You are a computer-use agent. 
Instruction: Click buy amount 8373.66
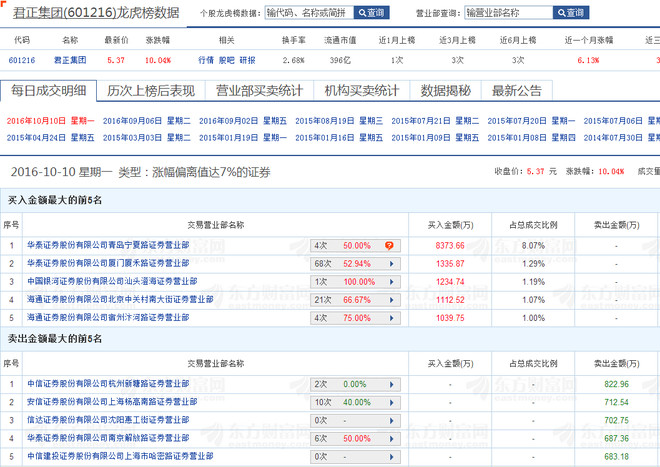[x=450, y=246]
